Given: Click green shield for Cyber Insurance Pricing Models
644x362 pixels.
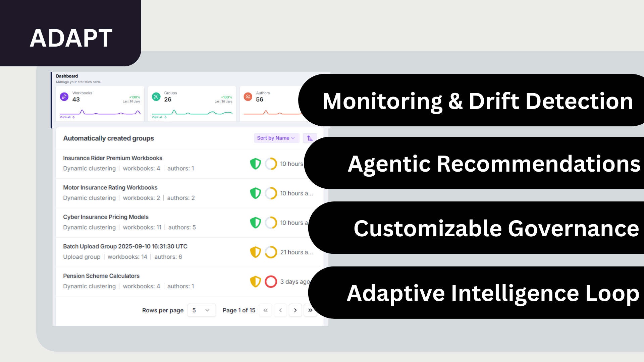Looking at the screenshot, I should point(256,223).
